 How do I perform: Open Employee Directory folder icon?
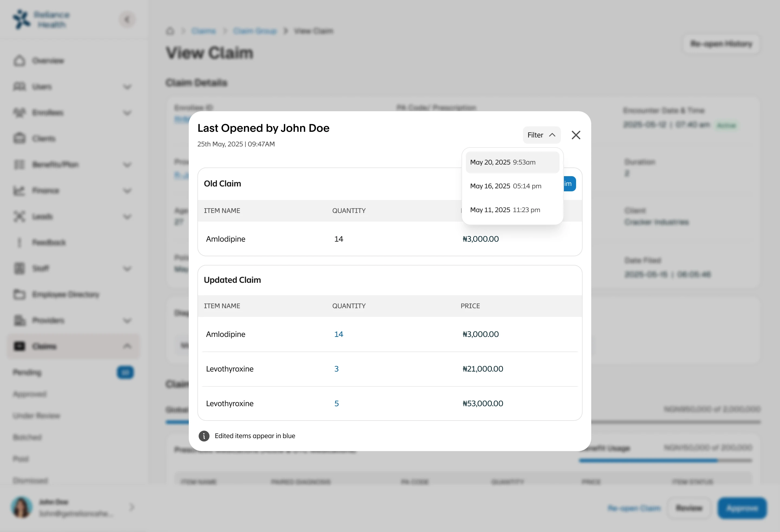(x=19, y=294)
